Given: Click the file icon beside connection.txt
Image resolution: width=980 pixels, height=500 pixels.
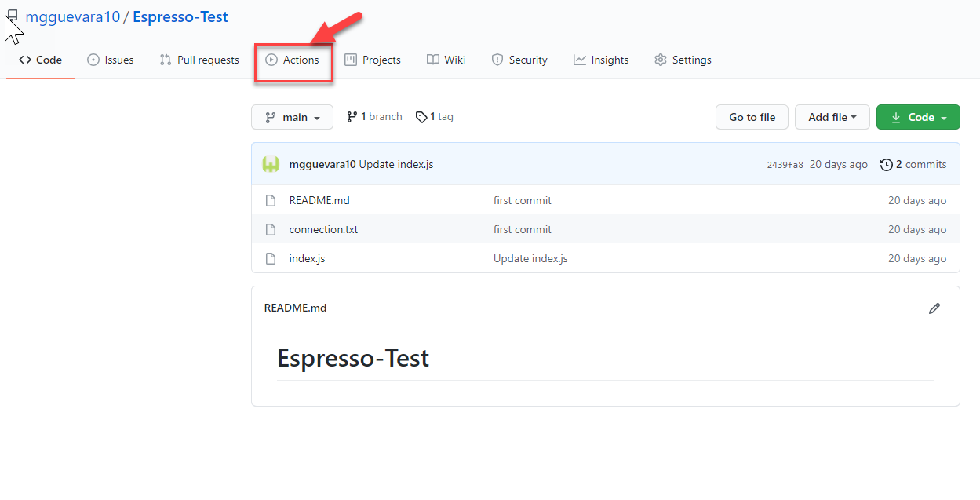Looking at the screenshot, I should [x=271, y=229].
